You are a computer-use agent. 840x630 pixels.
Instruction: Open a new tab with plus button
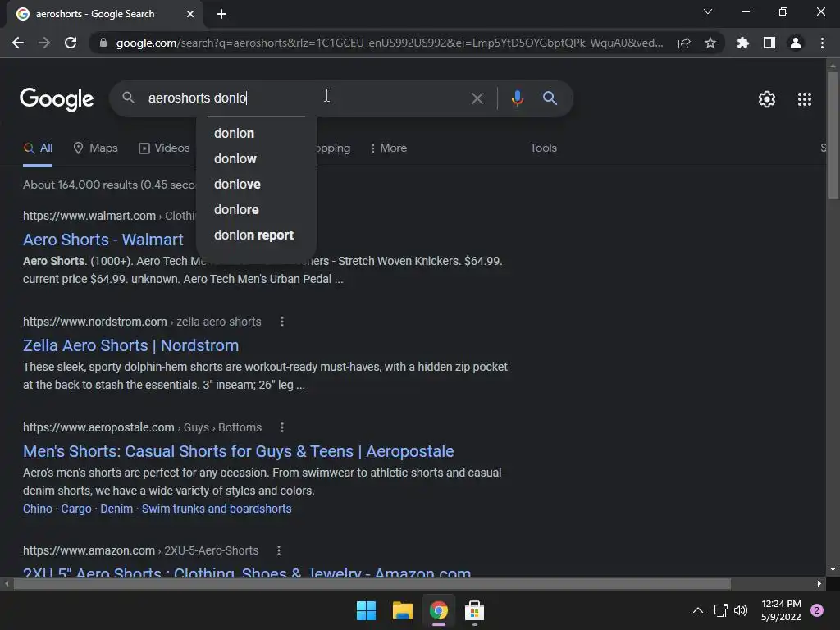(221, 14)
